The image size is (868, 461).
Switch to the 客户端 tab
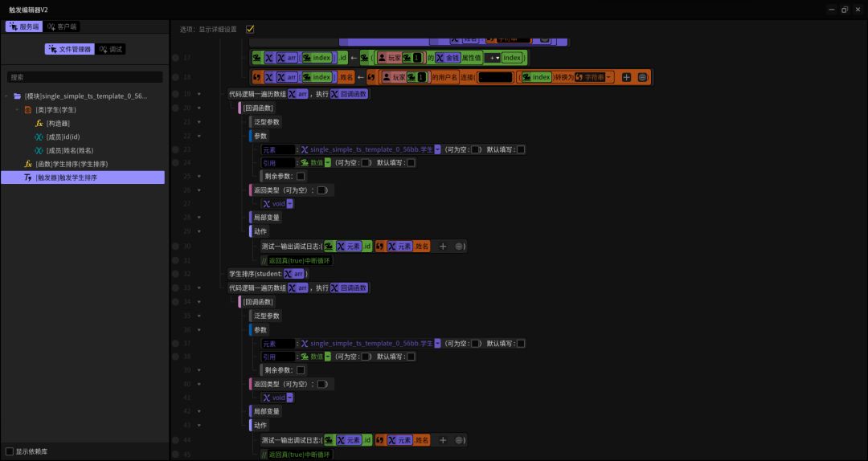pos(63,27)
